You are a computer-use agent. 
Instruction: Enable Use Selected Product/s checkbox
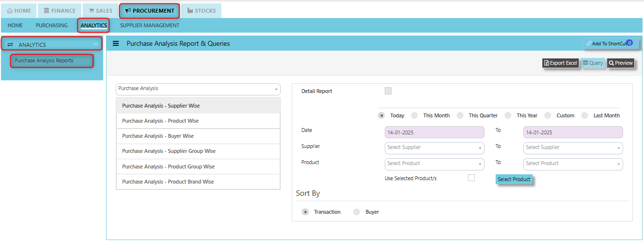471,178
